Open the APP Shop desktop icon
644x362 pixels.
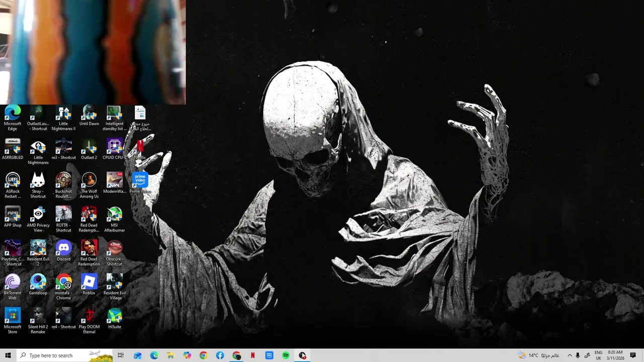point(13,217)
